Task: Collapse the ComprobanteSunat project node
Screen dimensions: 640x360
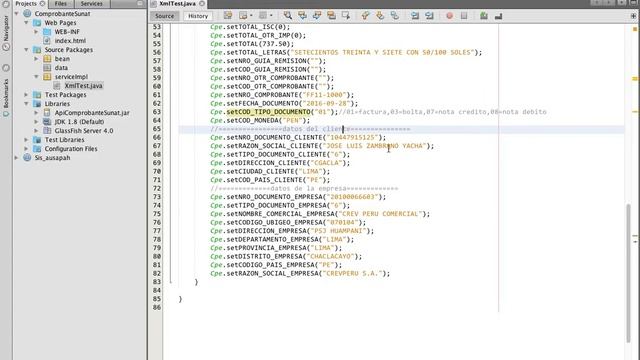Action: click(17, 13)
